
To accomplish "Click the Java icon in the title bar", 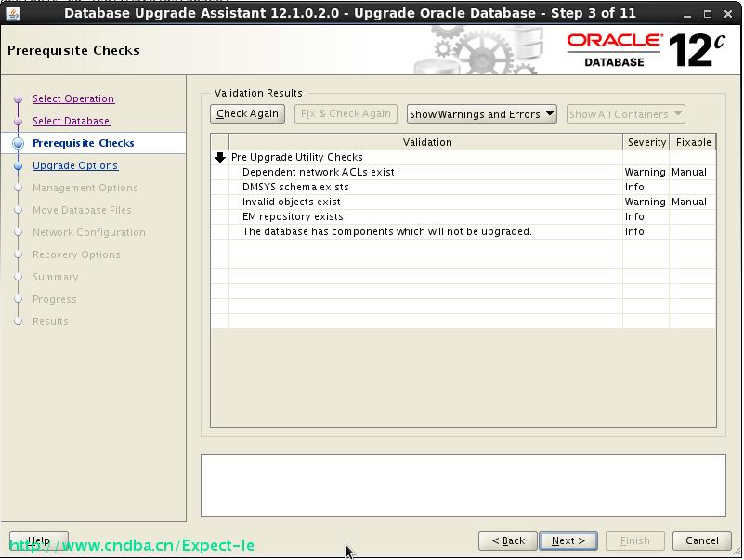I will (13, 13).
